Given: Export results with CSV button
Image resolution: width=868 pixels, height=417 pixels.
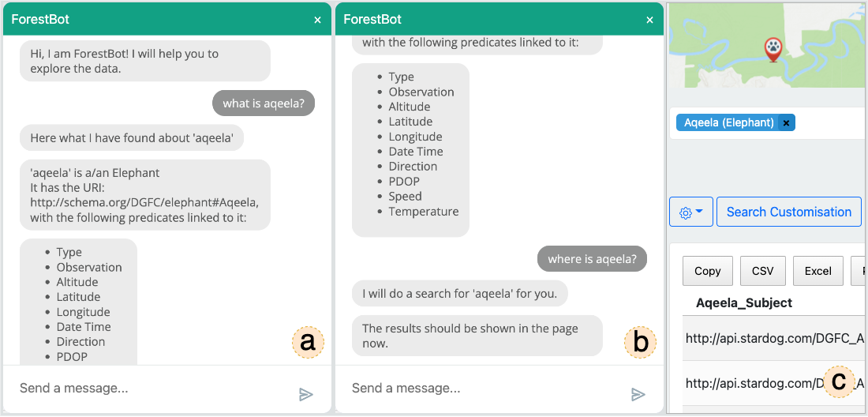Looking at the screenshot, I should 763,271.
